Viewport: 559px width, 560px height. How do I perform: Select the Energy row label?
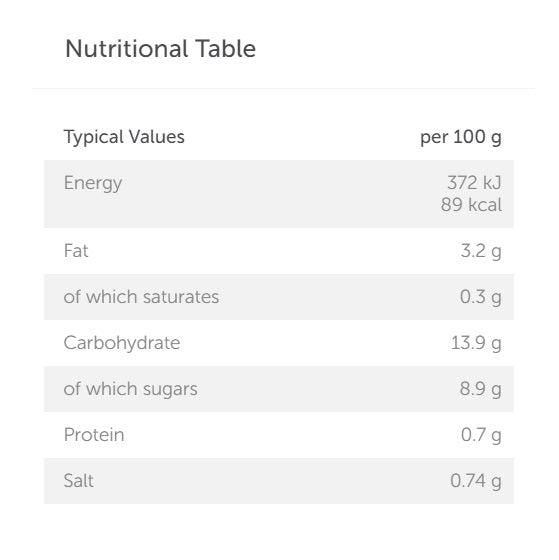(x=93, y=183)
